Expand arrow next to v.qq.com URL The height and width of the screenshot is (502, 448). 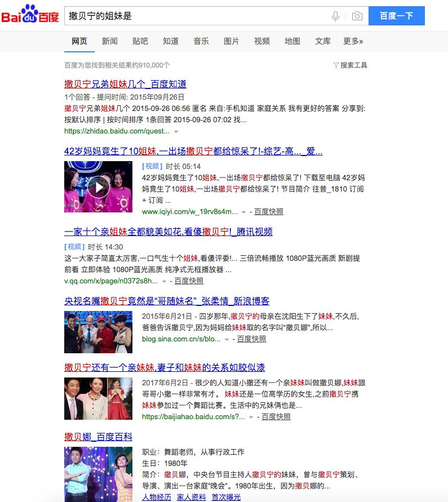[164, 281]
